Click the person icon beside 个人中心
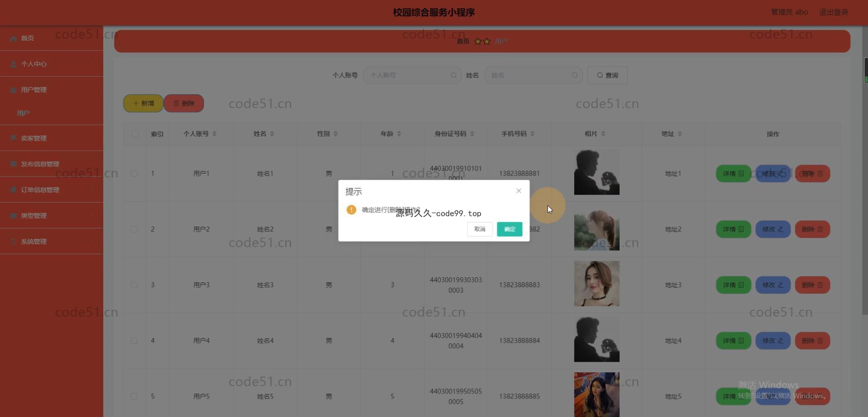Screen dimensions: 868x417 [x=13, y=64]
